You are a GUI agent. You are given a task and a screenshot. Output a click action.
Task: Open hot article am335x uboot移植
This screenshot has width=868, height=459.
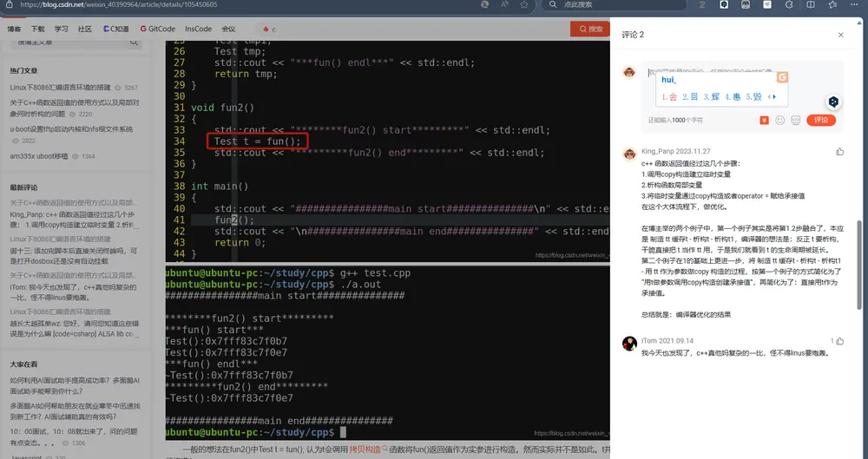tap(39, 156)
